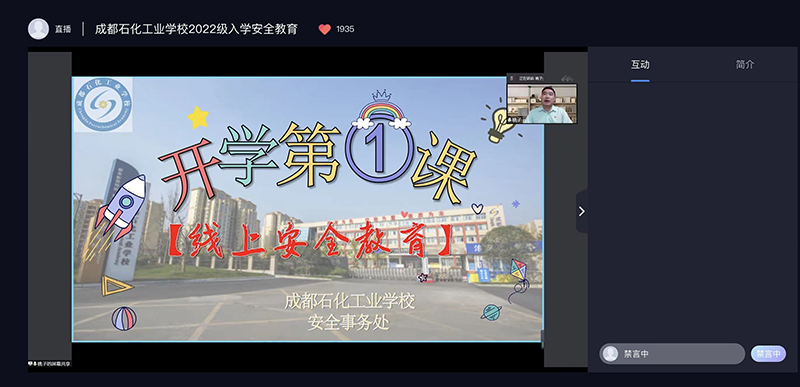Open the broadcaster avatar beside 直播
Image resolution: width=800 pixels, height=387 pixels.
tap(38, 29)
